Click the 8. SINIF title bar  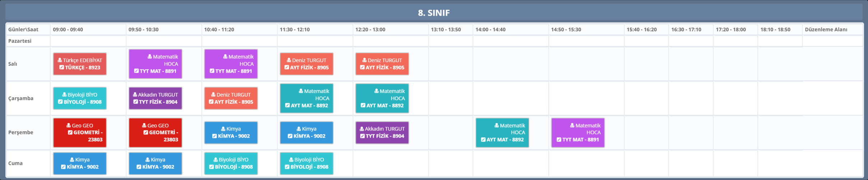click(x=433, y=13)
